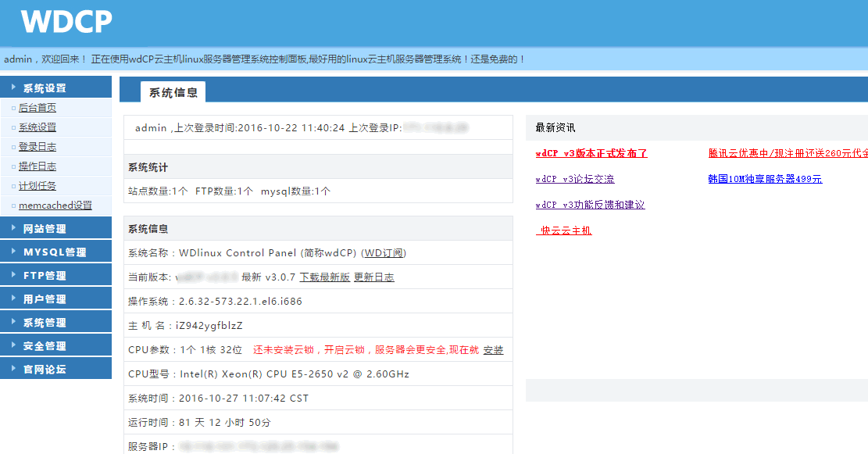Click the 下载最新版 link
868x454 pixels.
[x=324, y=277]
